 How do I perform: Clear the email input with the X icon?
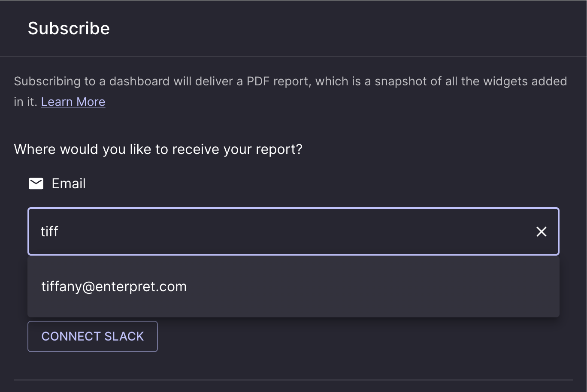(541, 232)
